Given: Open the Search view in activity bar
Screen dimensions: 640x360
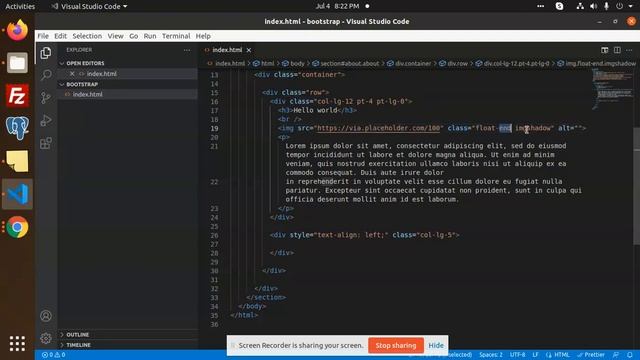Looking at the screenshot, I should [x=46, y=75].
